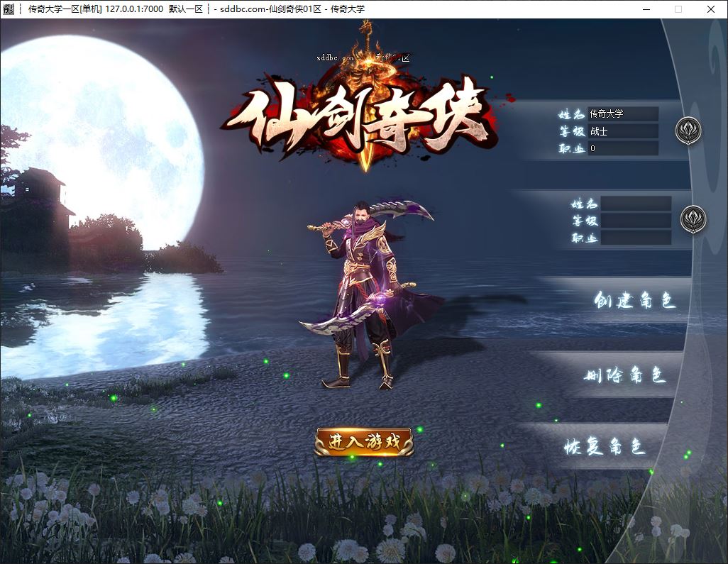Click empty 姓名 field in second slot
The image size is (728, 564).
pyautogui.click(x=636, y=204)
